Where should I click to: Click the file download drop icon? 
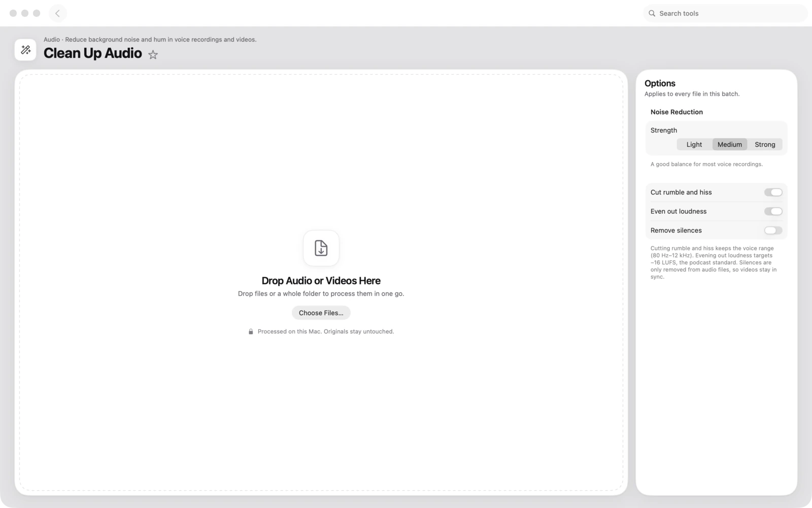coord(321,248)
